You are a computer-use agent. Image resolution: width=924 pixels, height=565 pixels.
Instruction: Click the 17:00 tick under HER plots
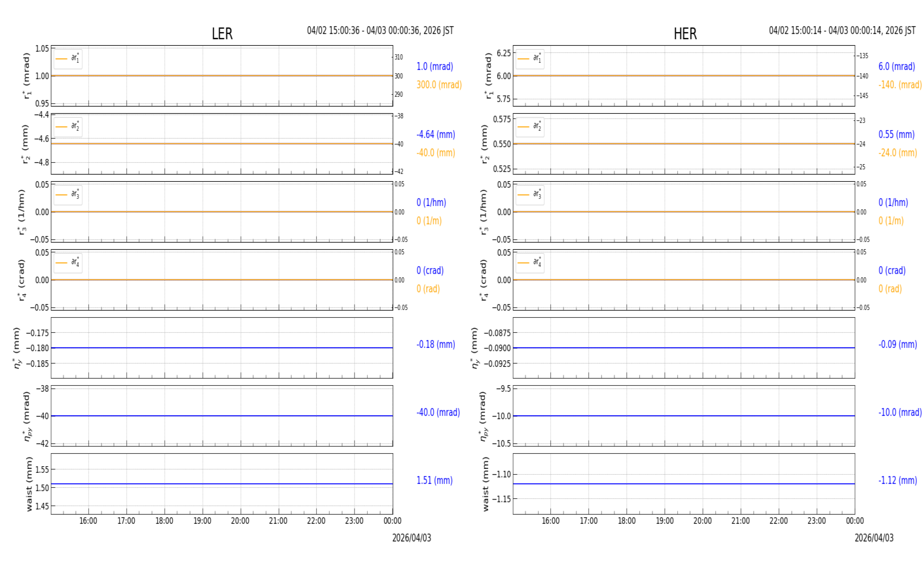589,521
